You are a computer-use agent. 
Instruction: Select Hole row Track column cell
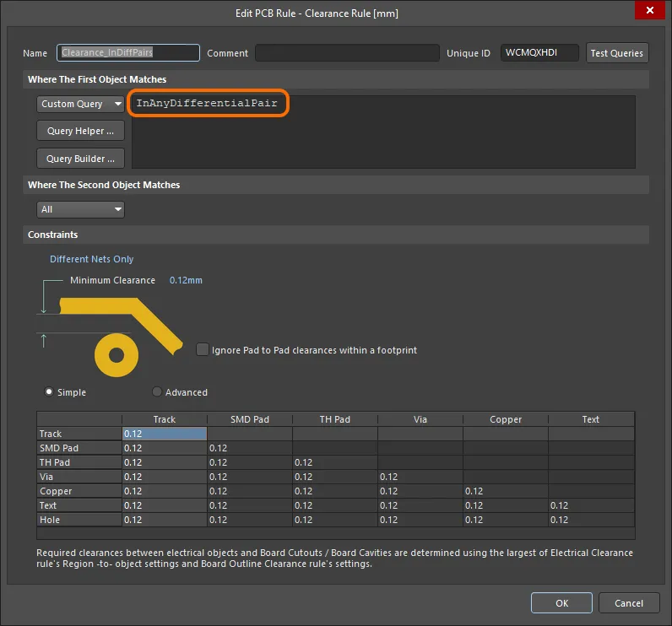click(165, 520)
